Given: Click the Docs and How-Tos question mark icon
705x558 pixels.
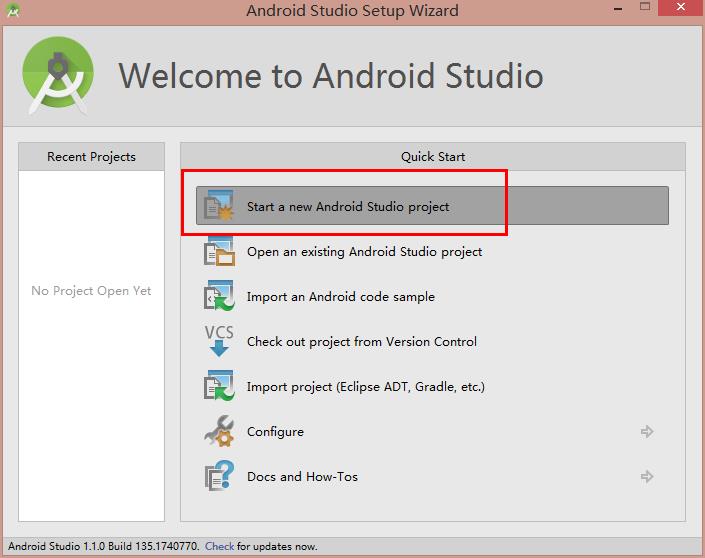Looking at the screenshot, I should 219,475.
